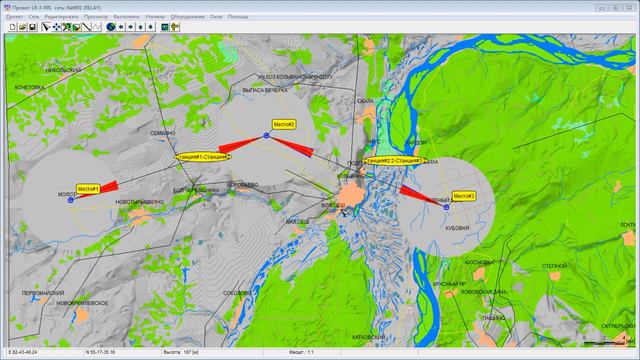Click the green-red map tool beside the line tool
Viewport: 640px width, 360px height.
(76, 27)
